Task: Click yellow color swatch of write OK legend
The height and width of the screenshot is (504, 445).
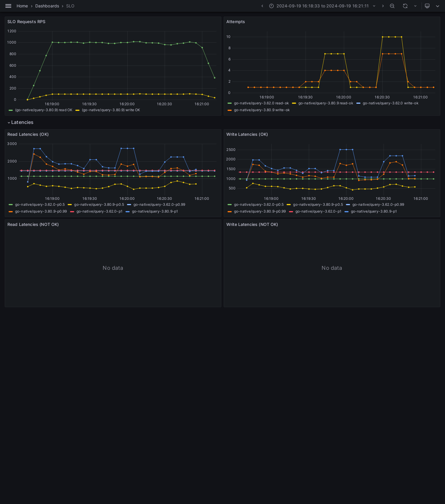Action: coord(77,110)
